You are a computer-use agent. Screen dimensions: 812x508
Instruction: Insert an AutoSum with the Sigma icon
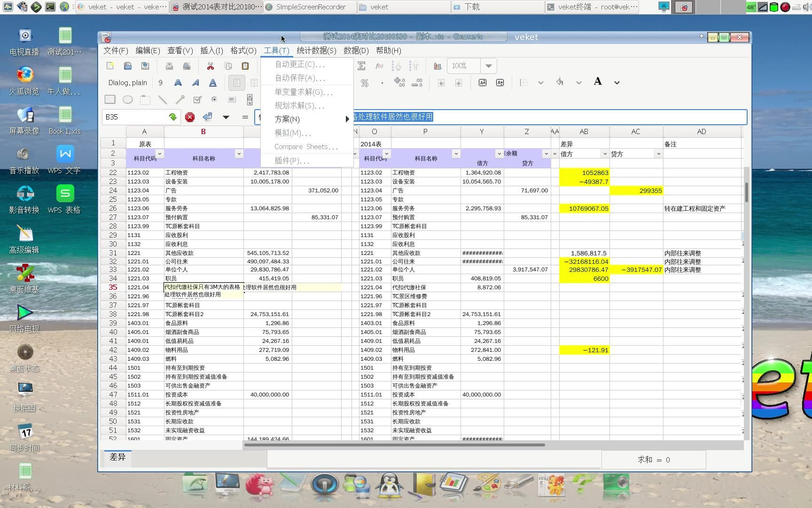tap(361, 66)
